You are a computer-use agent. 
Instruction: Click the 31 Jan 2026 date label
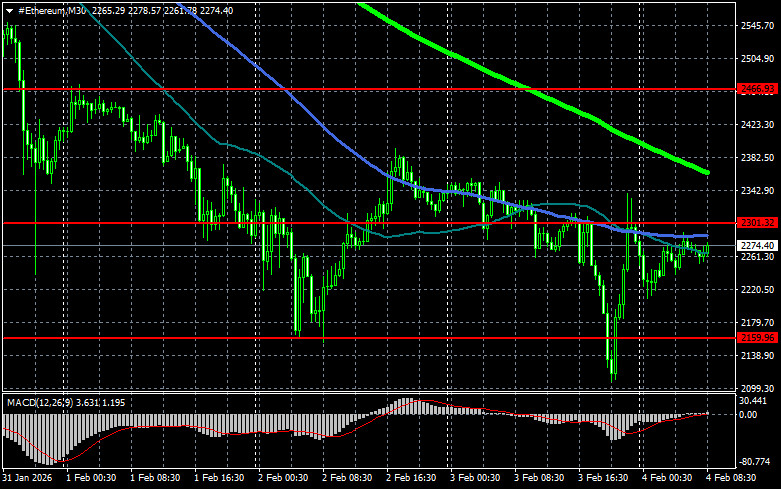27,478
